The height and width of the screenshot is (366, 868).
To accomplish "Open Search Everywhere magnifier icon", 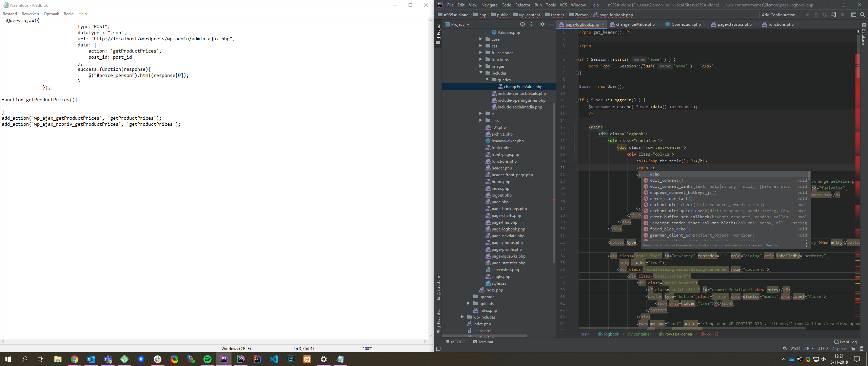I will click(863, 15).
